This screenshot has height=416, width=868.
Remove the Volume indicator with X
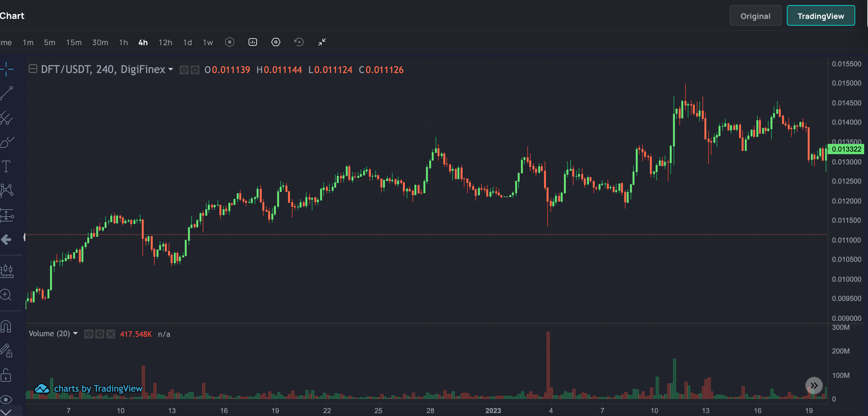111,334
